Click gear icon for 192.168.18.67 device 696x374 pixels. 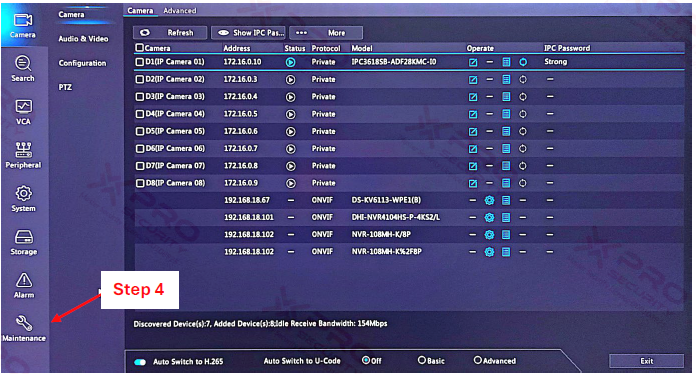pyautogui.click(x=489, y=201)
